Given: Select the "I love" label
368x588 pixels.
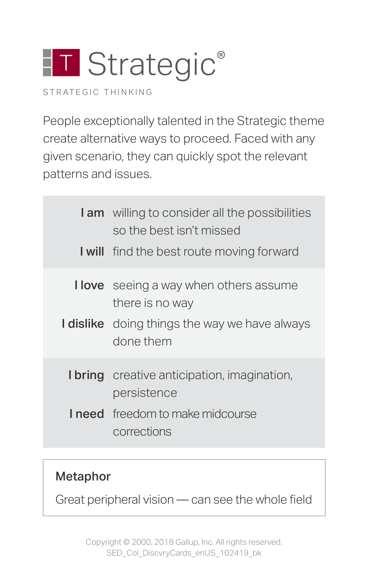Looking at the screenshot, I should point(89,285).
